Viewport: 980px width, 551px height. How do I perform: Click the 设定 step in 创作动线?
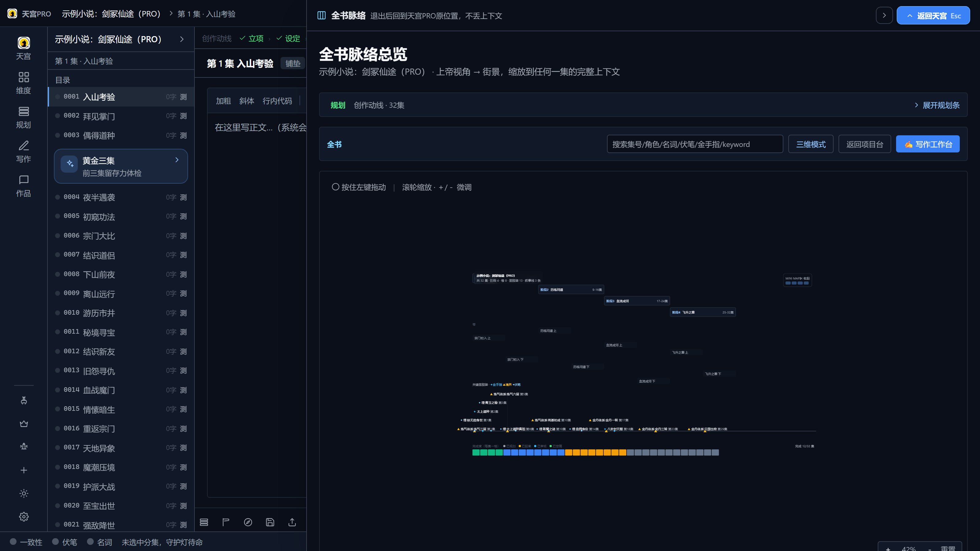click(x=288, y=38)
